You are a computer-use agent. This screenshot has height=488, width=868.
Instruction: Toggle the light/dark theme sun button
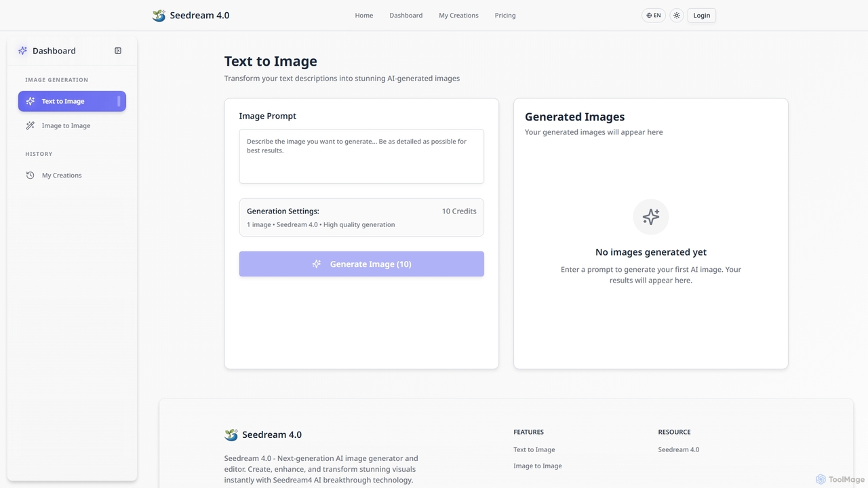(677, 16)
